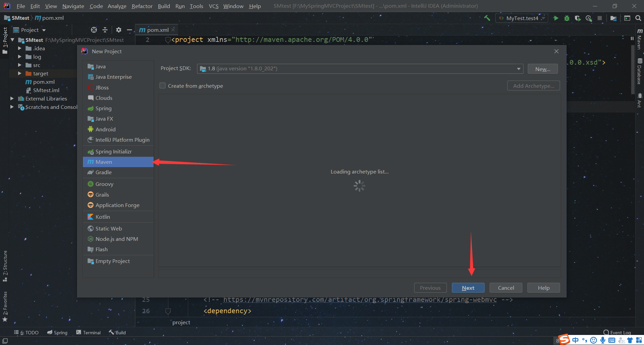Click Help in New Project dialog
Viewport: 644px width, 345px height.
click(544, 288)
